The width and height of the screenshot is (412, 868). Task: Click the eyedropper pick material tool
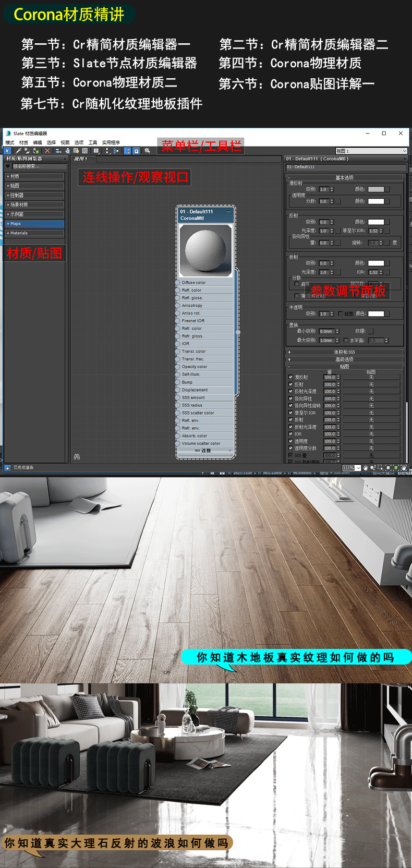click(19, 151)
